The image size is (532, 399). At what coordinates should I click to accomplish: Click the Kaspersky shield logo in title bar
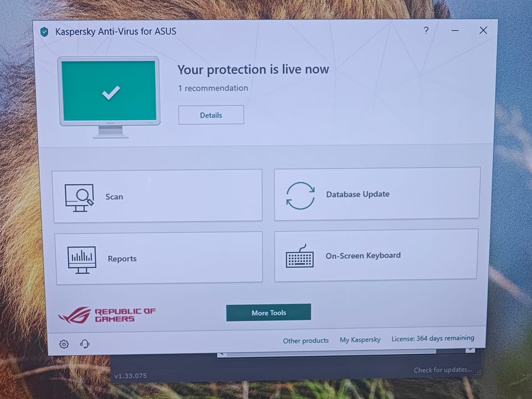[44, 32]
